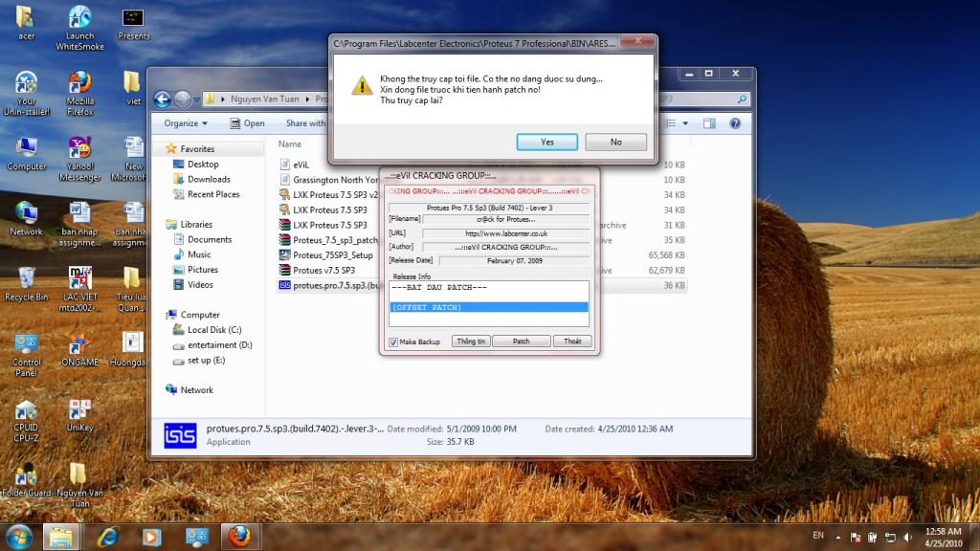Open the Windows Start menu
This screenshot has width=980, height=551.
point(18,537)
